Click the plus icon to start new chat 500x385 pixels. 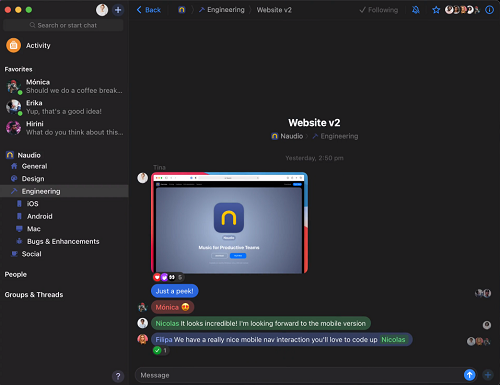pos(118,10)
